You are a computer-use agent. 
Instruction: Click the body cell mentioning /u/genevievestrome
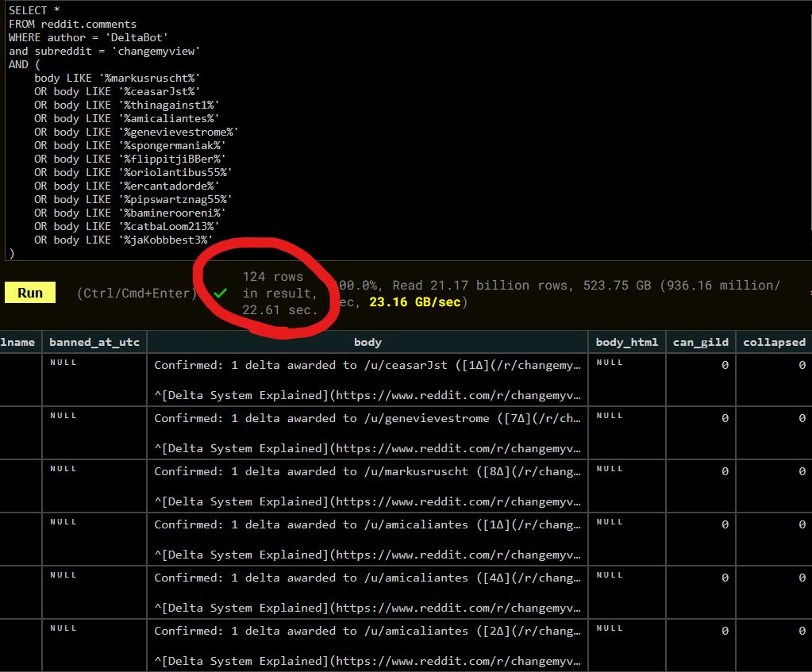pyautogui.click(x=368, y=433)
